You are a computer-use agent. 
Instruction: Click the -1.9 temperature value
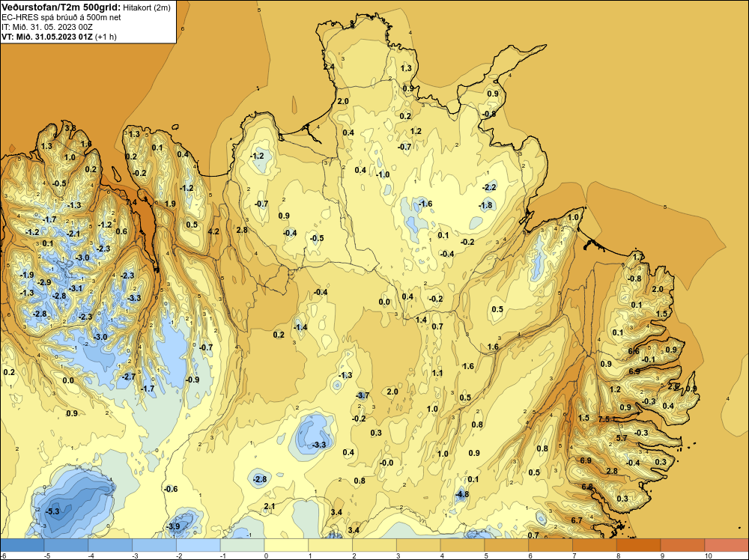(x=27, y=275)
